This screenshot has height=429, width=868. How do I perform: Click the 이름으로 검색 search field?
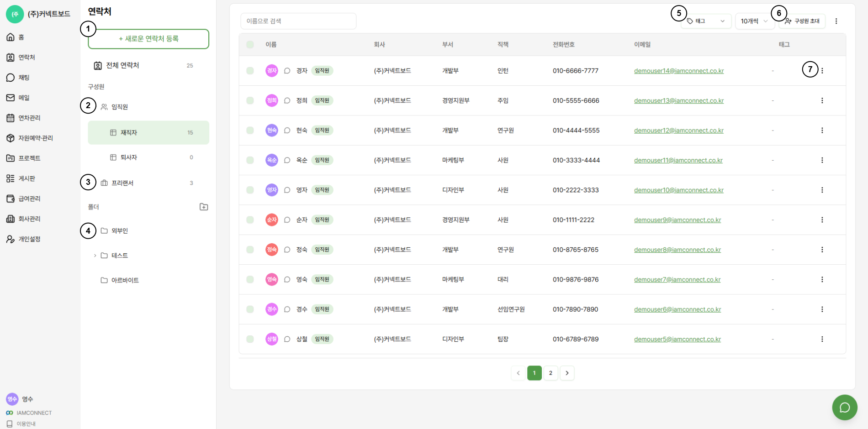[x=298, y=21]
